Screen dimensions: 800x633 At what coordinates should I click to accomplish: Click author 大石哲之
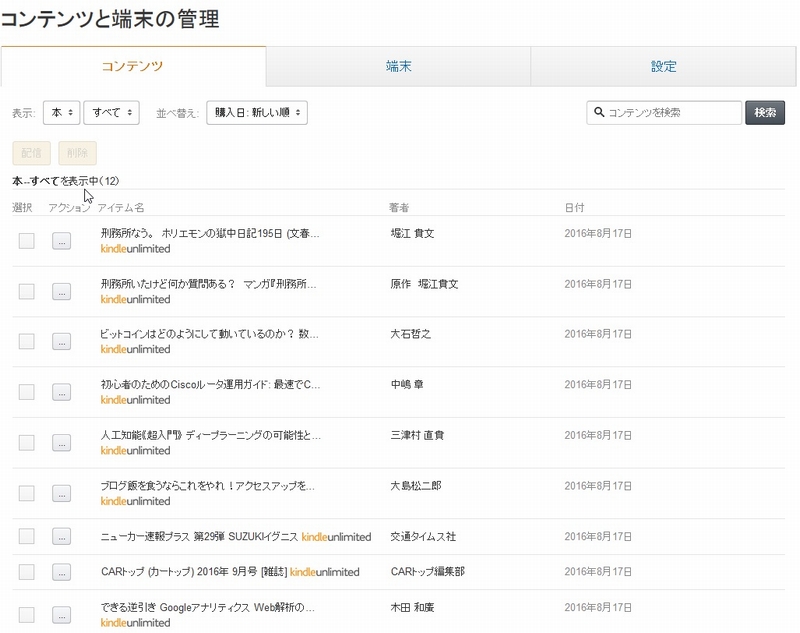pos(411,334)
